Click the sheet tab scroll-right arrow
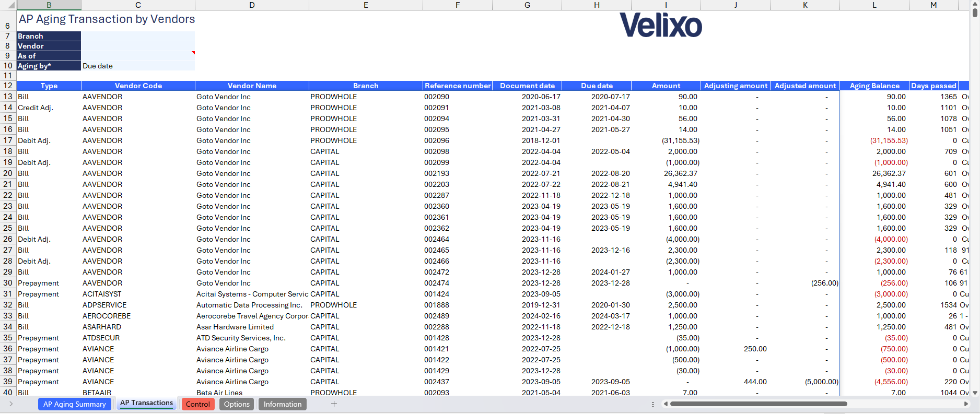Viewport: 980px width, 414px height. tap(11, 404)
